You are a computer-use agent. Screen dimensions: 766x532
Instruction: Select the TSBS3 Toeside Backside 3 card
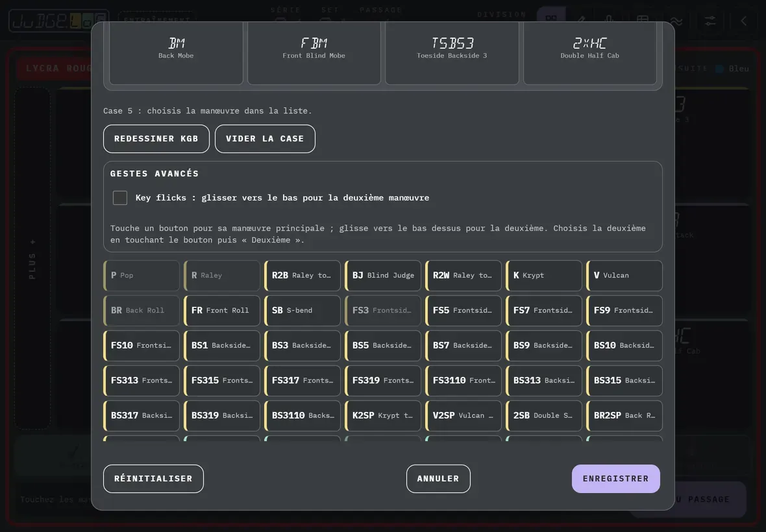pyautogui.click(x=452, y=53)
